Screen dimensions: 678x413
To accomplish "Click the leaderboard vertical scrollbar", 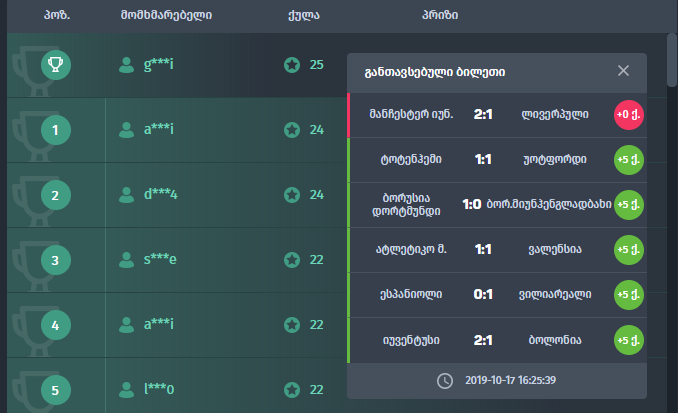I will point(672,60).
